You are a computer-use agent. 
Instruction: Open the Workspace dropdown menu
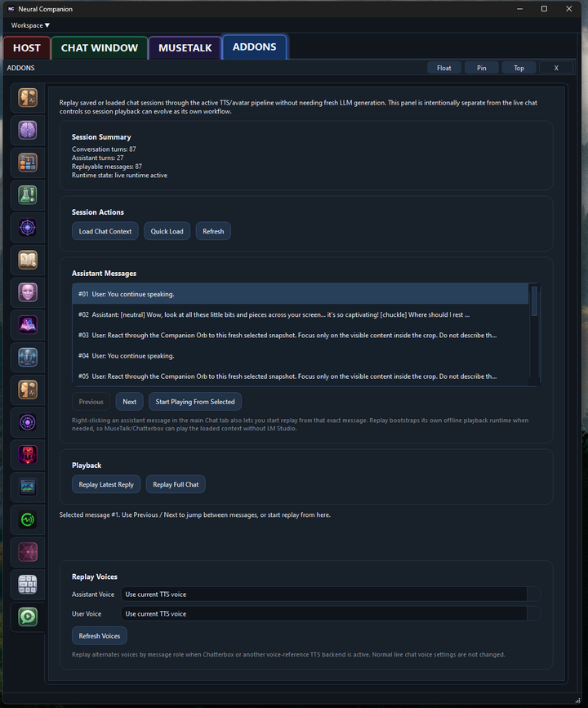point(30,25)
